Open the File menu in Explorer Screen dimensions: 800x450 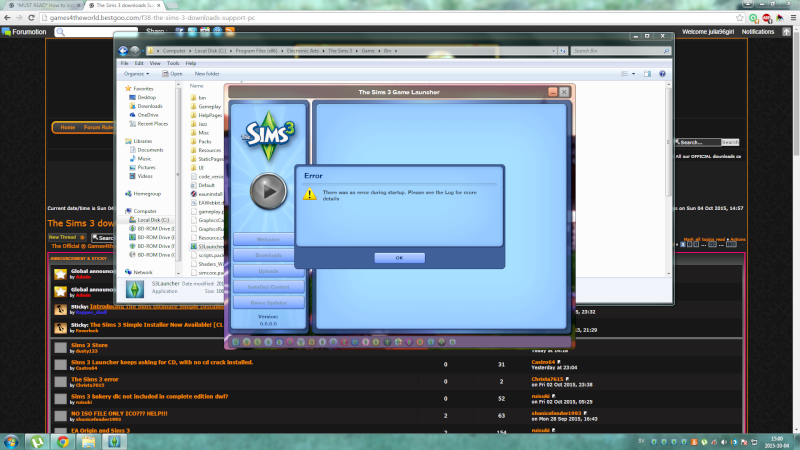tap(124, 63)
